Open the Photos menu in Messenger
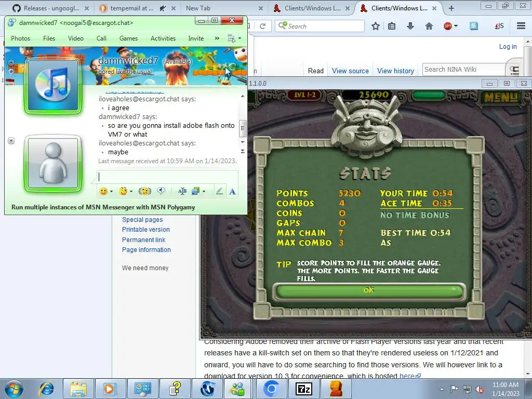This screenshot has height=399, width=532. coord(20,38)
